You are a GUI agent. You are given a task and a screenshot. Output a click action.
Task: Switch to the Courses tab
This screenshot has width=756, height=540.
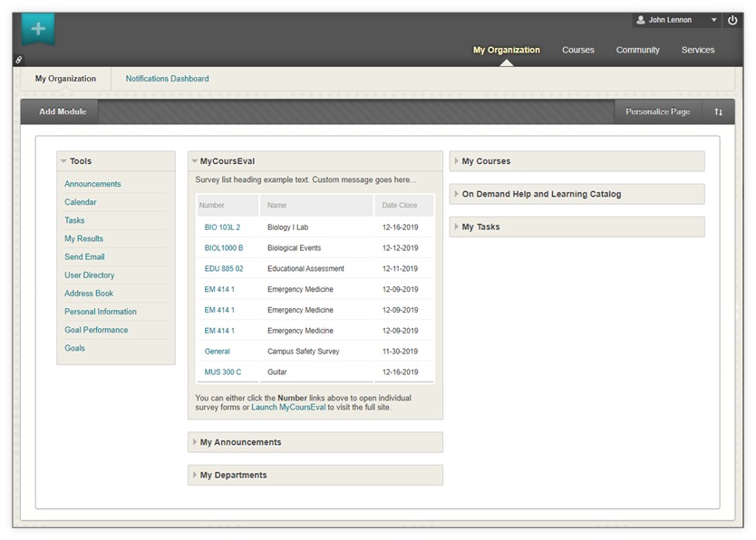577,50
